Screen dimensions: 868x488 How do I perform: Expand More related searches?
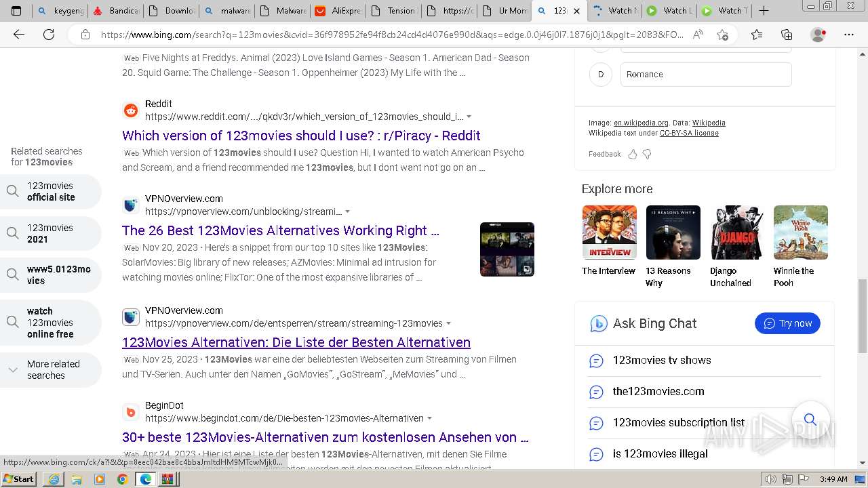[x=51, y=370]
